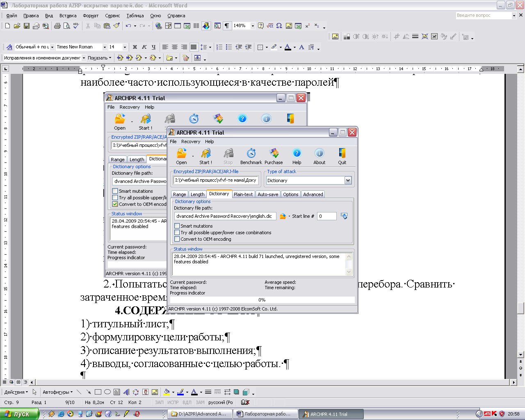This screenshot has width=525, height=420.
Task: Switch to Auto-save tab in ARCHPR
Action: click(x=268, y=194)
